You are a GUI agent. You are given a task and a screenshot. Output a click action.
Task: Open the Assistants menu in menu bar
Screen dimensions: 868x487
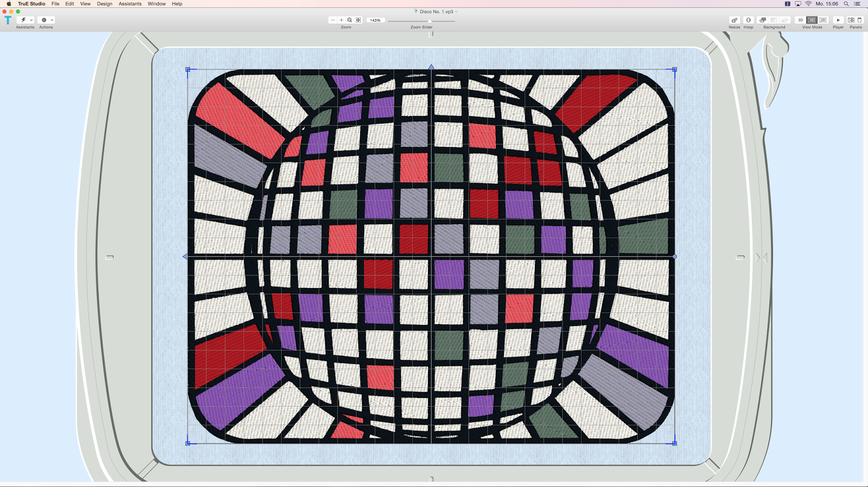point(130,4)
